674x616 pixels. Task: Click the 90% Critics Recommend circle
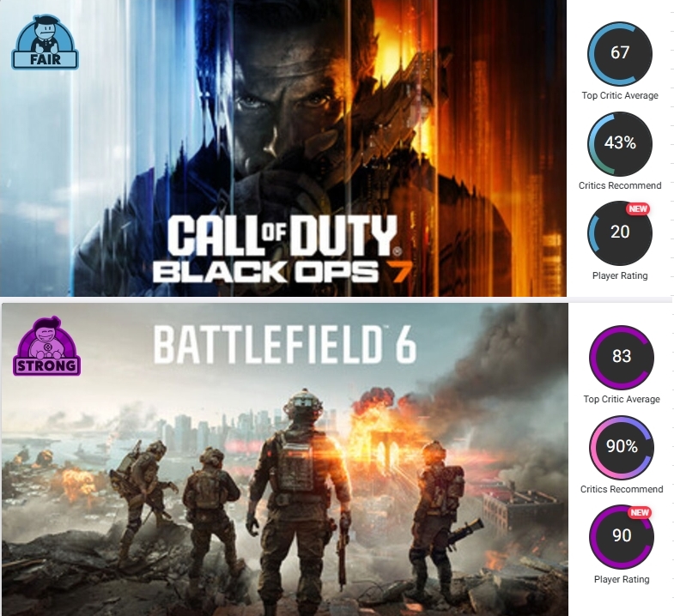point(622,448)
